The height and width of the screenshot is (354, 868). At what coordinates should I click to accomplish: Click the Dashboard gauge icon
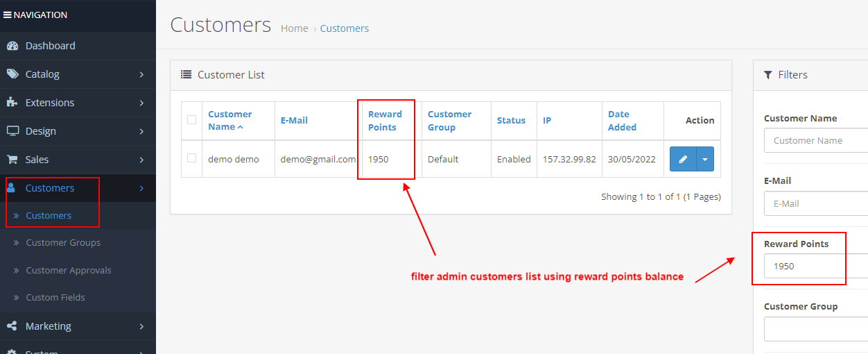pos(12,46)
